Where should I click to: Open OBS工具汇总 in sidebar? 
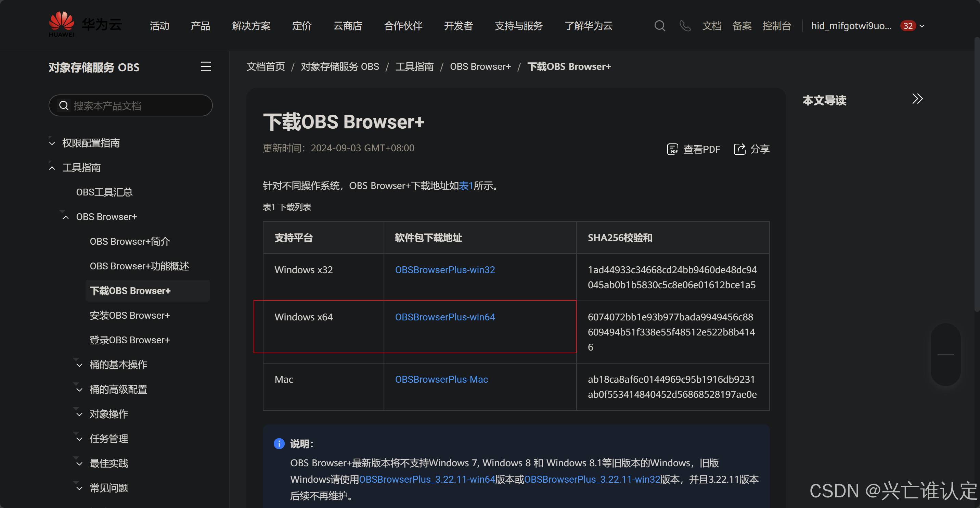[x=104, y=192]
